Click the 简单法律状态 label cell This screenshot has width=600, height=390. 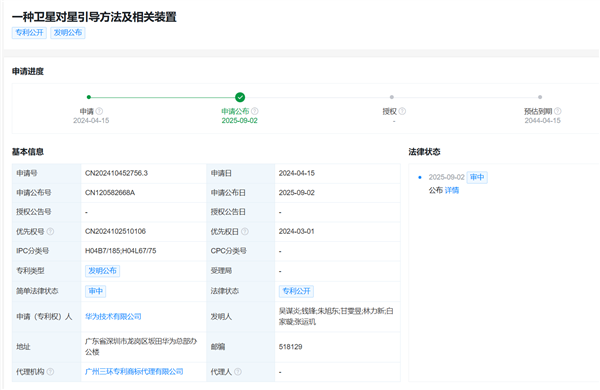coord(47,291)
